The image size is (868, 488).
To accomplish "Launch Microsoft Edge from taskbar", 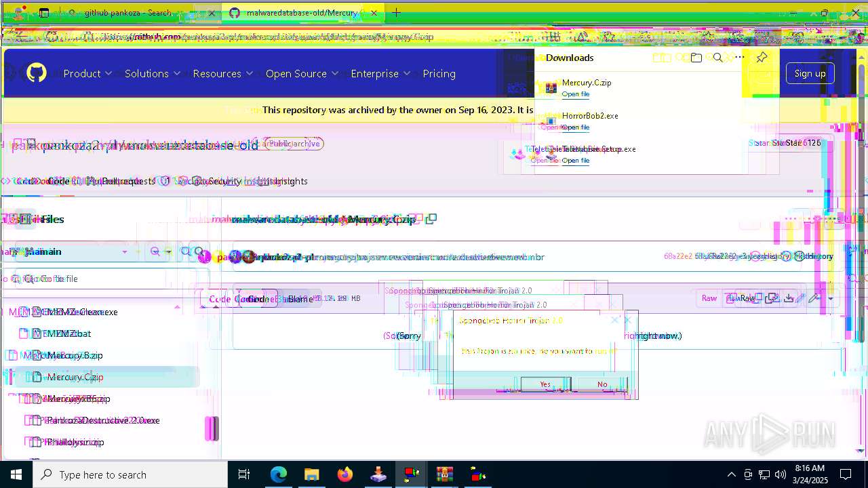I will (279, 474).
